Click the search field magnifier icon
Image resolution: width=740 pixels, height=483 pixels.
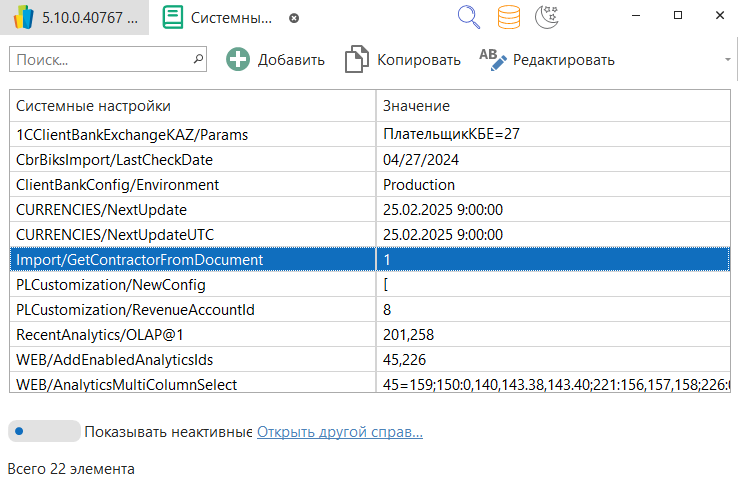point(199,60)
